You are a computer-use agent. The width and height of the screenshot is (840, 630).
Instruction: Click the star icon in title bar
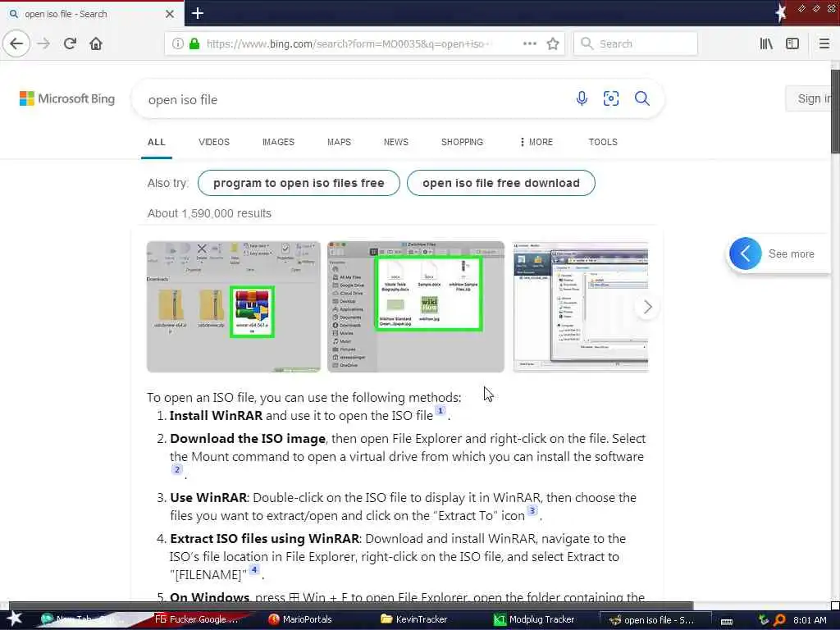(x=781, y=12)
